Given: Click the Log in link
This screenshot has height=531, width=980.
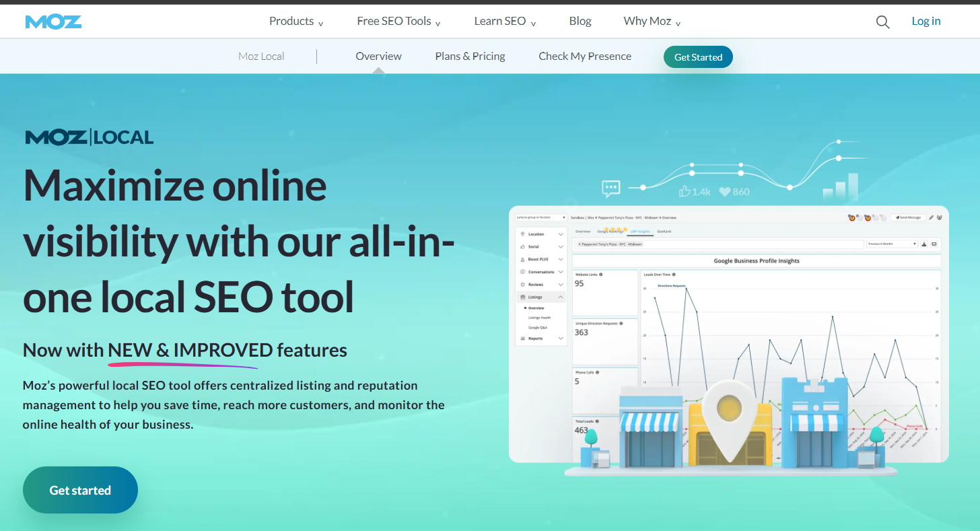Looking at the screenshot, I should point(926,22).
